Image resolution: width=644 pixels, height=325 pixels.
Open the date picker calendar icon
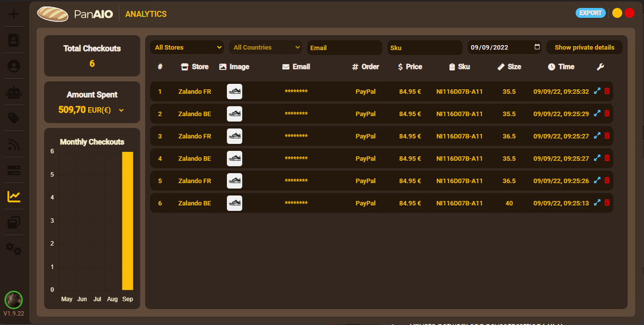537,47
